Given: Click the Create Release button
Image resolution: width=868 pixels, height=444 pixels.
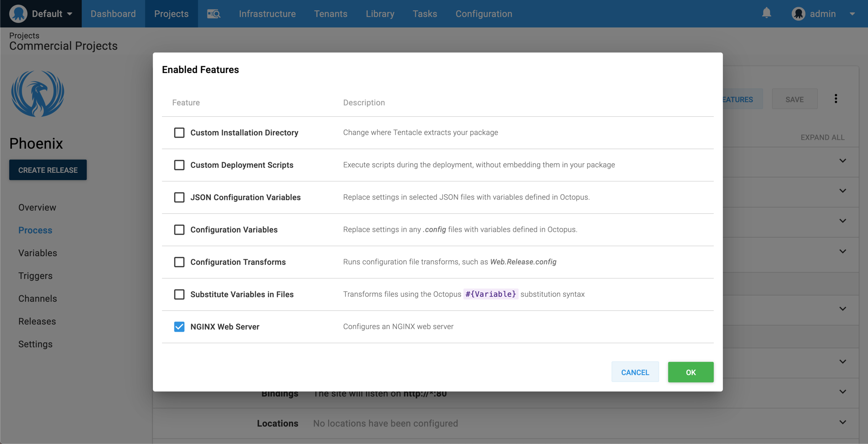Looking at the screenshot, I should pos(48,170).
